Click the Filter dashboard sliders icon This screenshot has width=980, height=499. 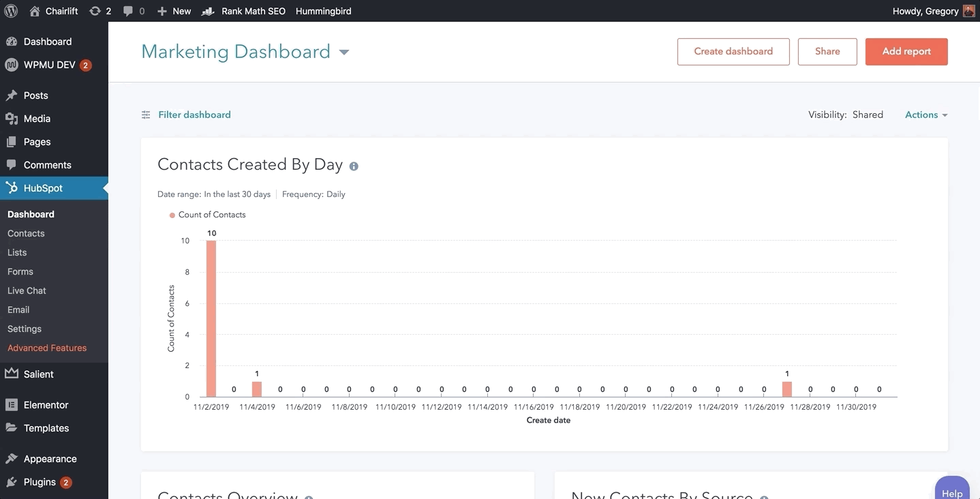point(146,115)
